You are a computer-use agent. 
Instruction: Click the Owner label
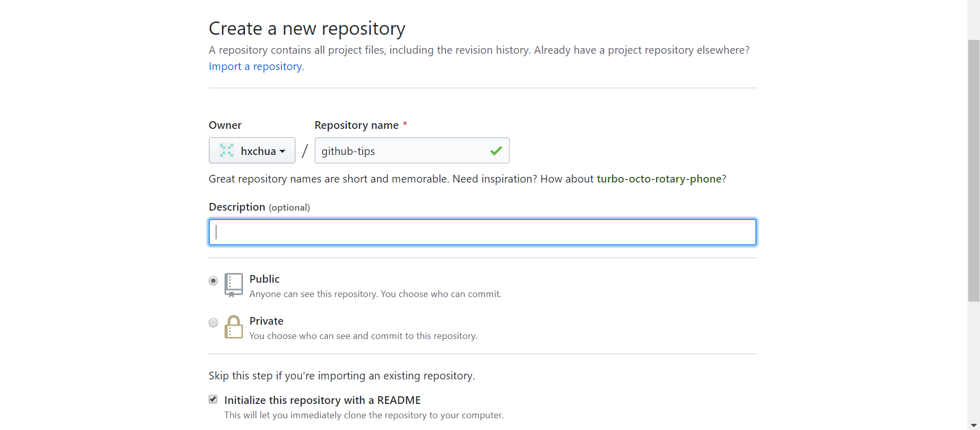(x=225, y=125)
